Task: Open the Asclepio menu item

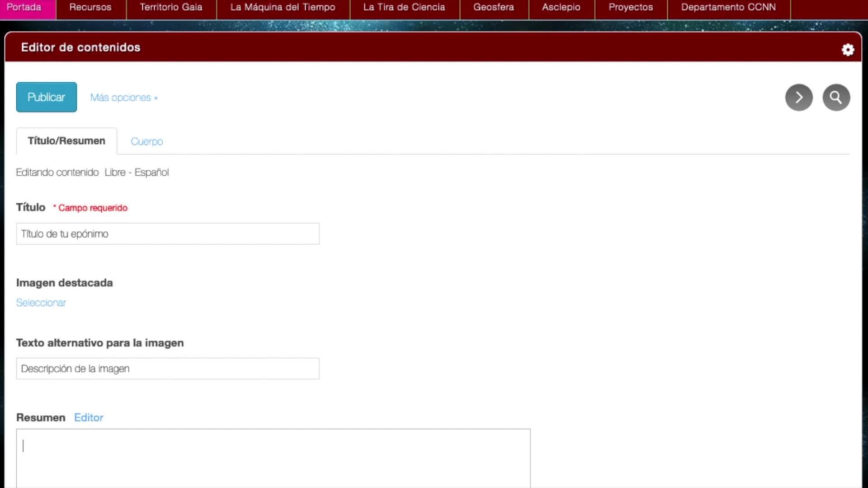Action: [x=561, y=7]
